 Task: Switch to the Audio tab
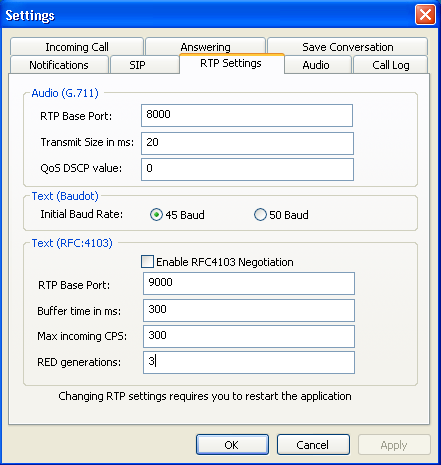pos(316,65)
